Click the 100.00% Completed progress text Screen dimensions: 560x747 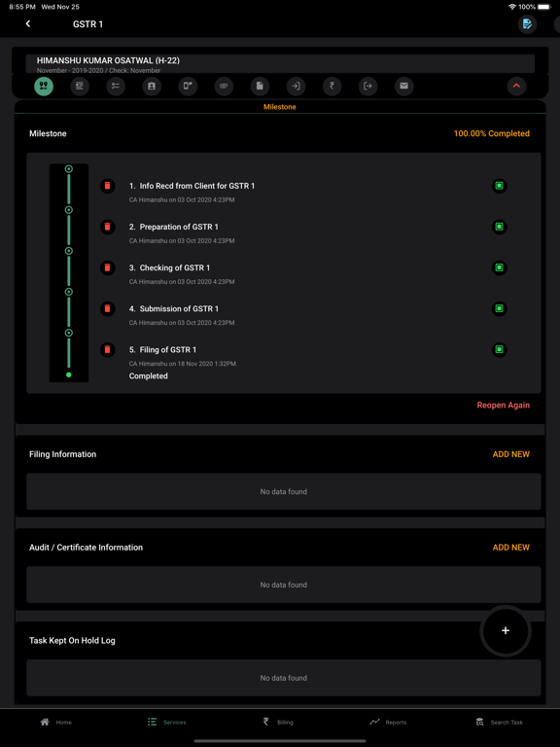(491, 134)
